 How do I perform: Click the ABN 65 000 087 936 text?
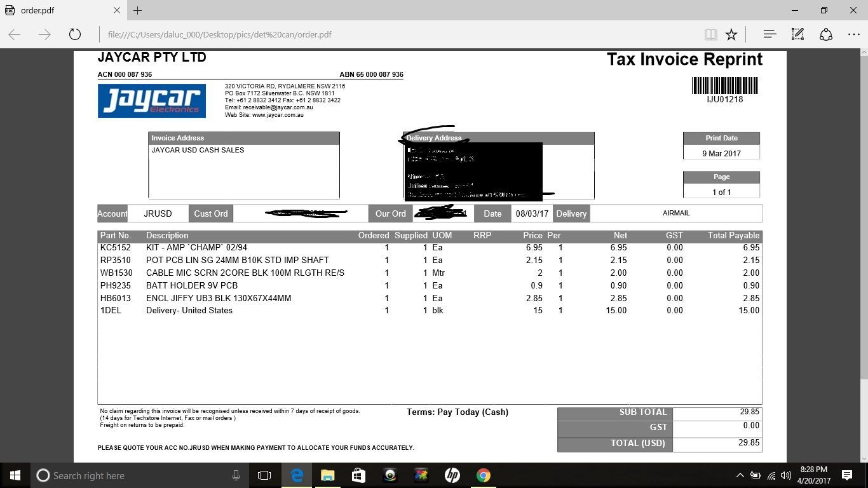click(x=372, y=74)
